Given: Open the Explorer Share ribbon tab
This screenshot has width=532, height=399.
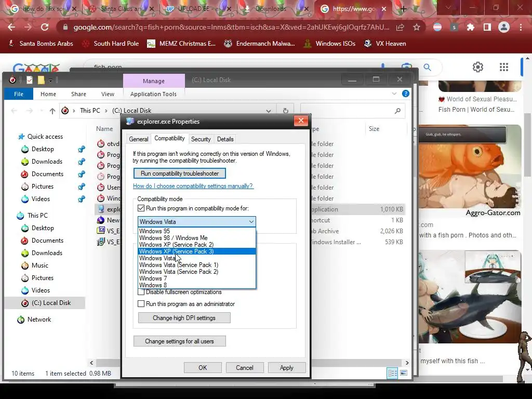Looking at the screenshot, I should click(x=78, y=94).
